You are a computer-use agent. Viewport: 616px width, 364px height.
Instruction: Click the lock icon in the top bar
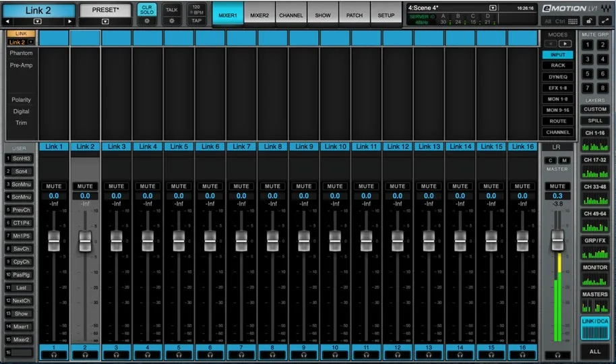(588, 21)
